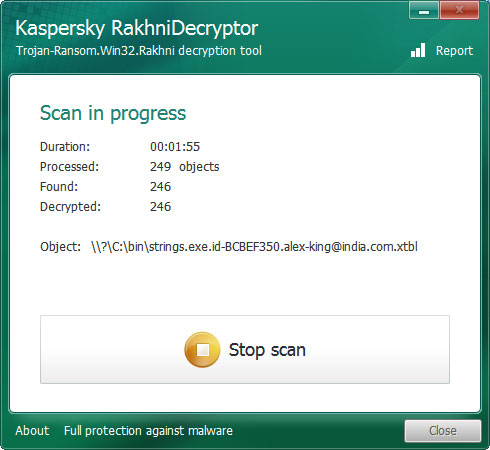Open the About link

click(x=32, y=431)
